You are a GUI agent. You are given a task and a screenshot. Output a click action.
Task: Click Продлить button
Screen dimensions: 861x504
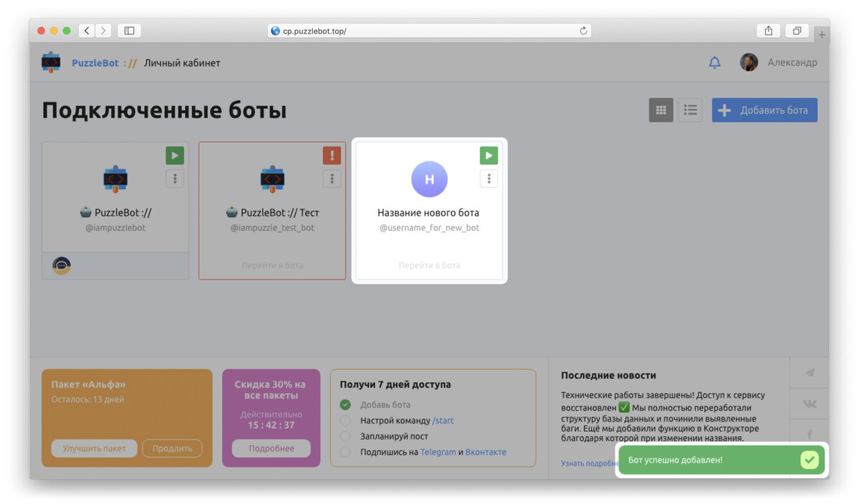click(172, 449)
